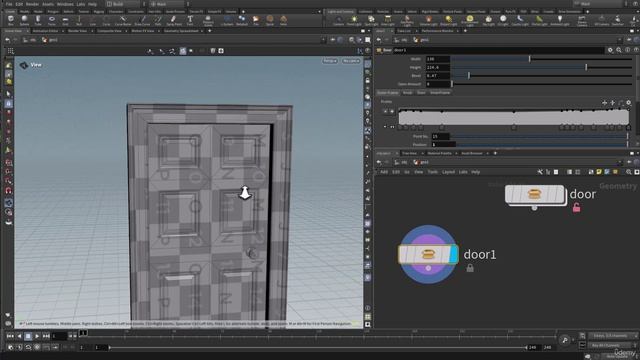Add a Spot Light from the shelf
The image size is (640, 360).
371,20
